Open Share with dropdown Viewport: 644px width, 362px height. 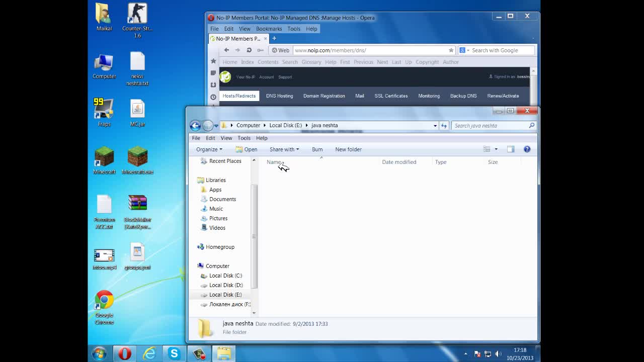(284, 149)
